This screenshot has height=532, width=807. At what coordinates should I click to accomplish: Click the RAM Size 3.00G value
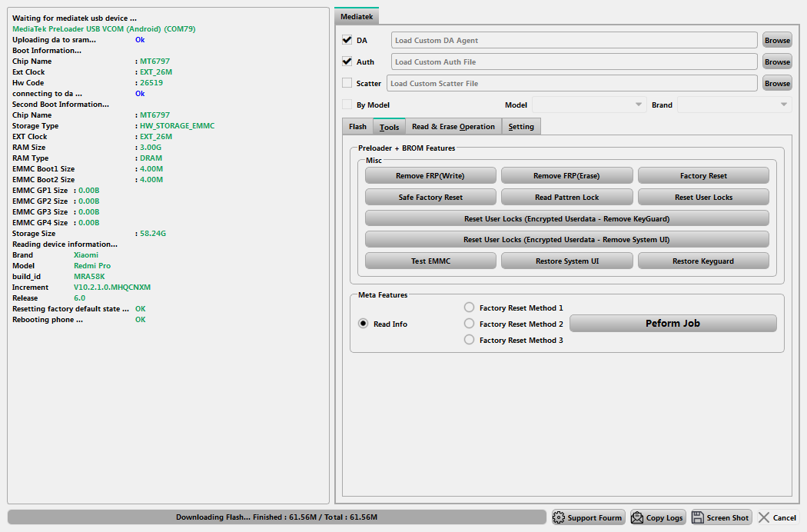pos(151,148)
